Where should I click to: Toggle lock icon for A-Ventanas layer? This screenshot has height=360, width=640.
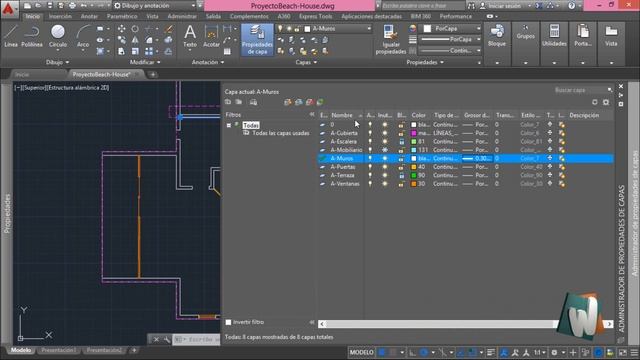[402, 184]
